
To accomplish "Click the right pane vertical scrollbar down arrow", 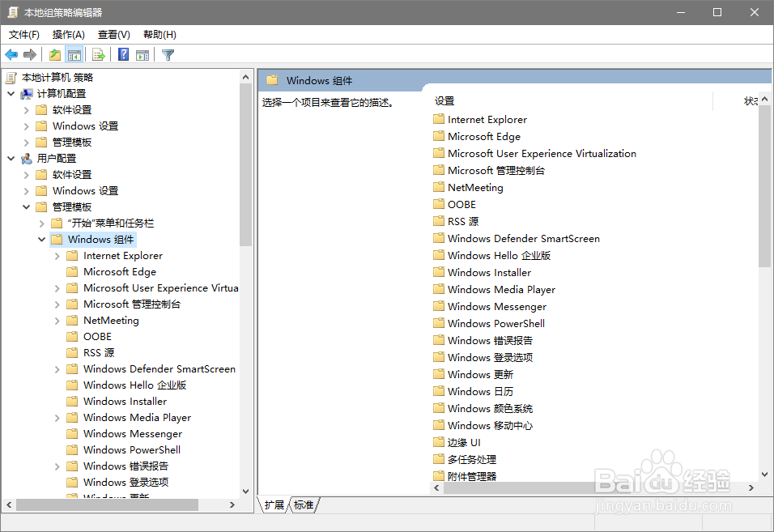I will 764,475.
